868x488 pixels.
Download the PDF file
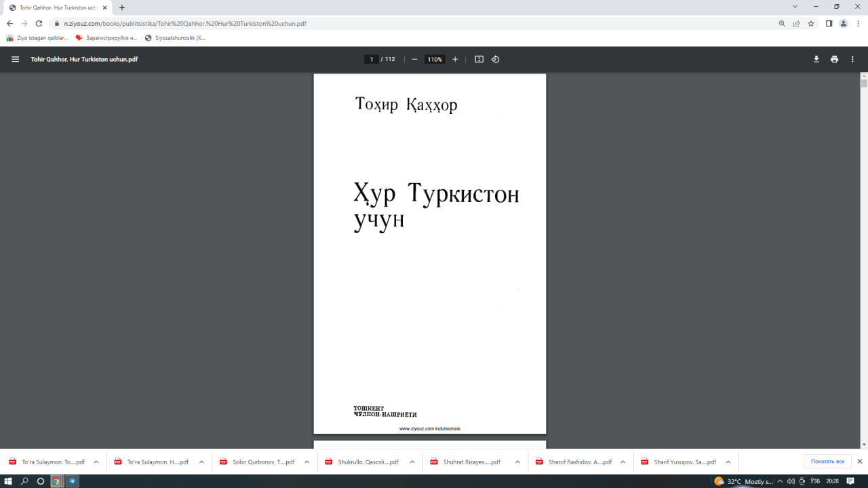[x=816, y=59]
